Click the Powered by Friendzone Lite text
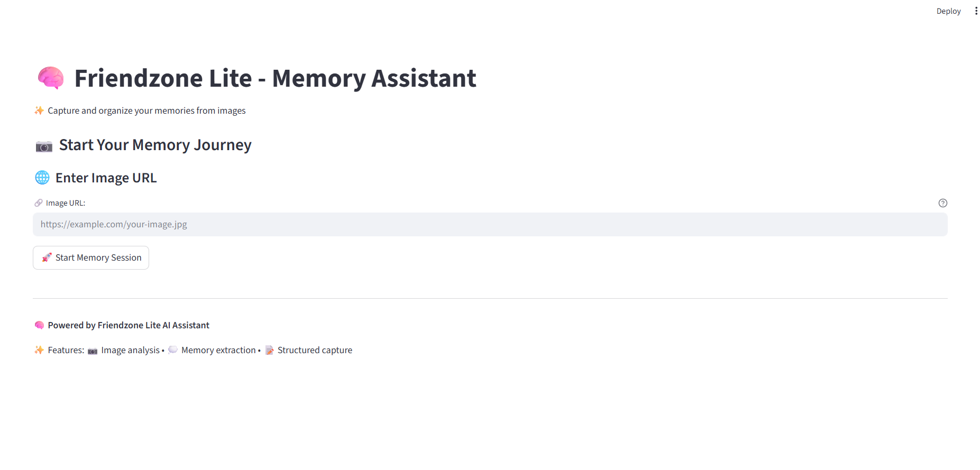The image size is (980, 470). (x=129, y=325)
